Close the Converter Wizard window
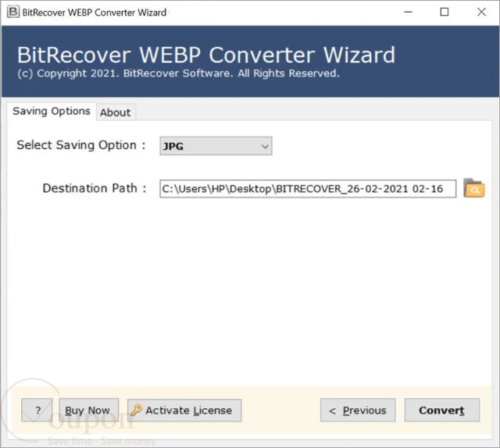 (x=481, y=12)
